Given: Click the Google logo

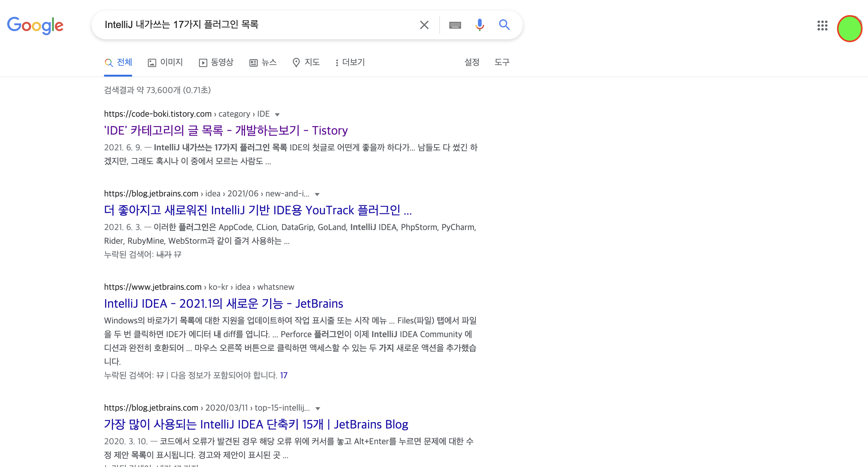Looking at the screenshot, I should tap(35, 25).
